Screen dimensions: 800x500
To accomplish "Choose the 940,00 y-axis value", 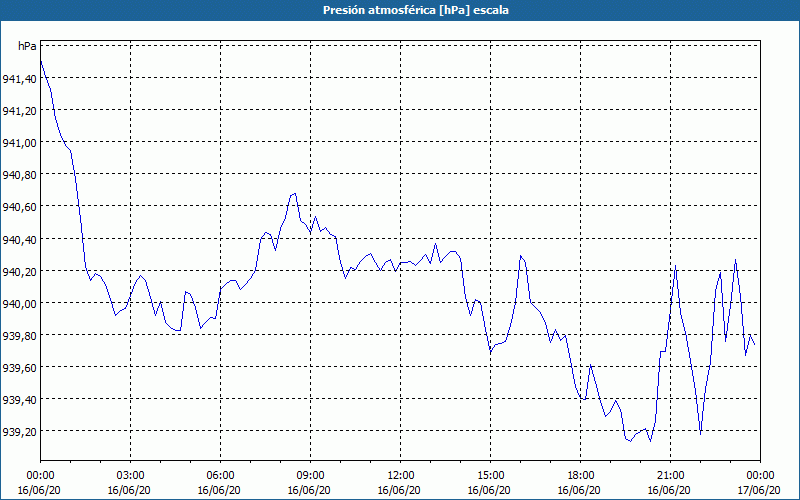I will pyautogui.click(x=19, y=304).
